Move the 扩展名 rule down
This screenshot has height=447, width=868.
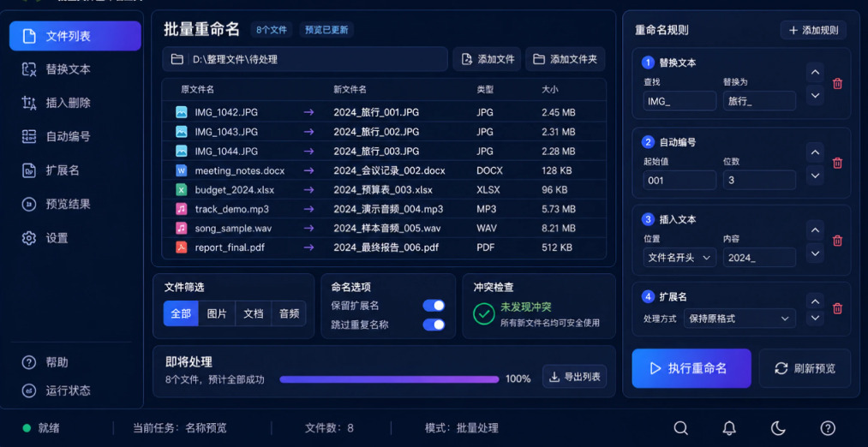pyautogui.click(x=815, y=318)
